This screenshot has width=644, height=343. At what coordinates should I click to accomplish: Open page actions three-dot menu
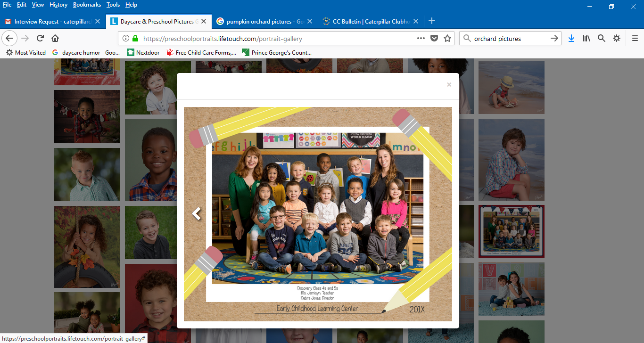[x=421, y=39]
